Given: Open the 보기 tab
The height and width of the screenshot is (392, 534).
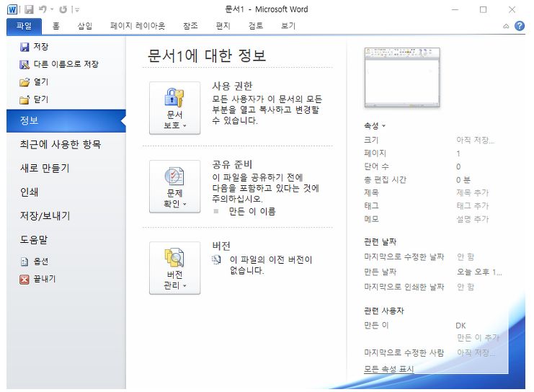Looking at the screenshot, I should 288,26.
